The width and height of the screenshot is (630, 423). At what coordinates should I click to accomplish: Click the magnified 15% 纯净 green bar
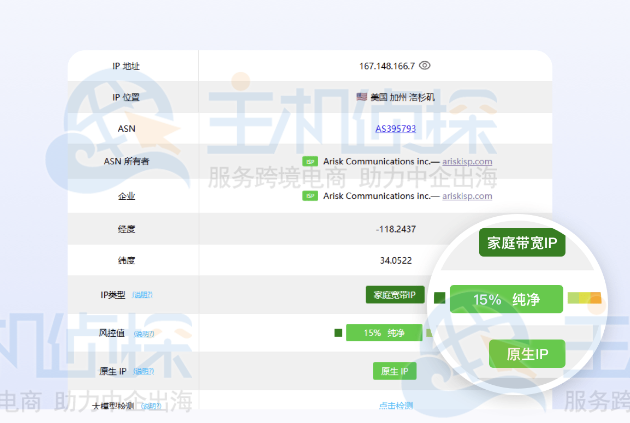click(506, 299)
